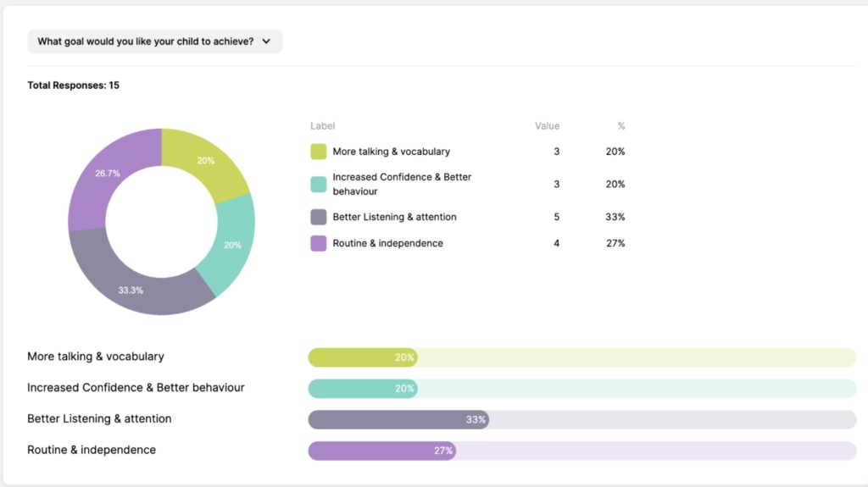
Task: Click the % column header
Action: click(x=620, y=126)
